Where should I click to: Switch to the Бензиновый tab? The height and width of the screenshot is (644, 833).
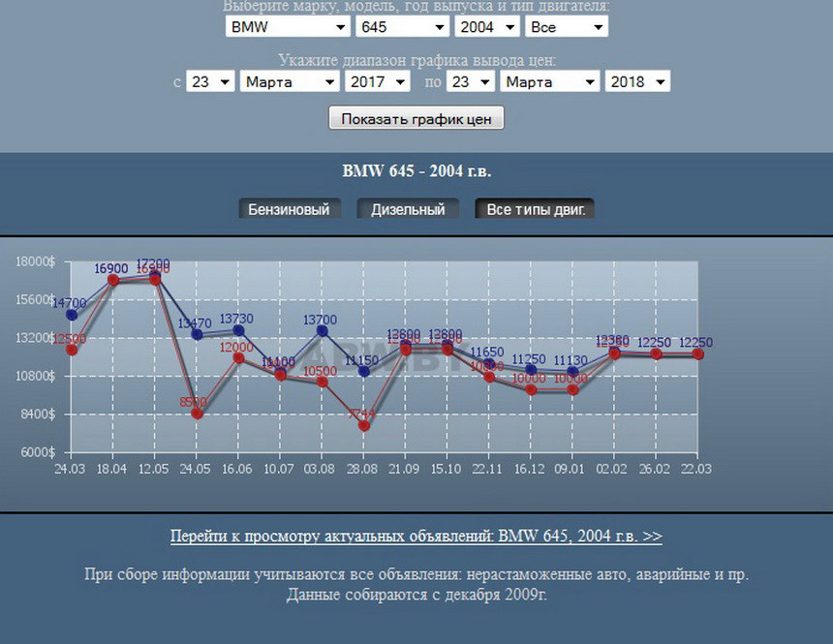(x=289, y=209)
